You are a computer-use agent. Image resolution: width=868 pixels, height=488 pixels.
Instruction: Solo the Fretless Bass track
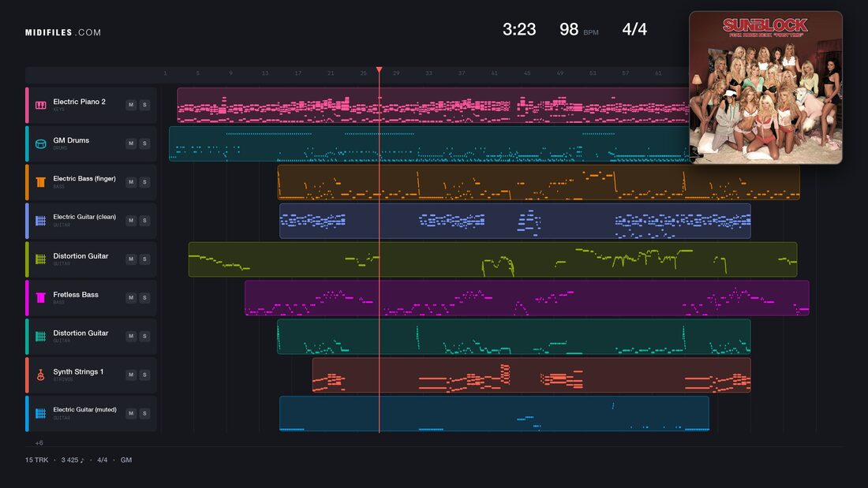(x=144, y=298)
